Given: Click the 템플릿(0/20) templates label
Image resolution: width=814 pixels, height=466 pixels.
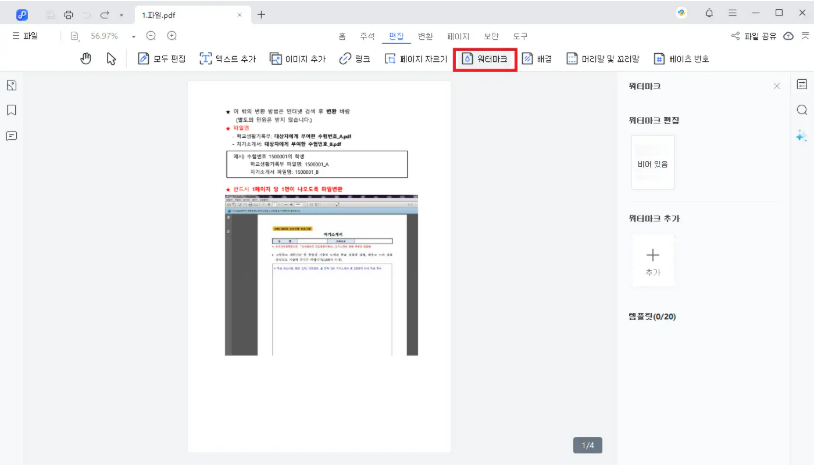Looking at the screenshot, I should [x=652, y=317].
